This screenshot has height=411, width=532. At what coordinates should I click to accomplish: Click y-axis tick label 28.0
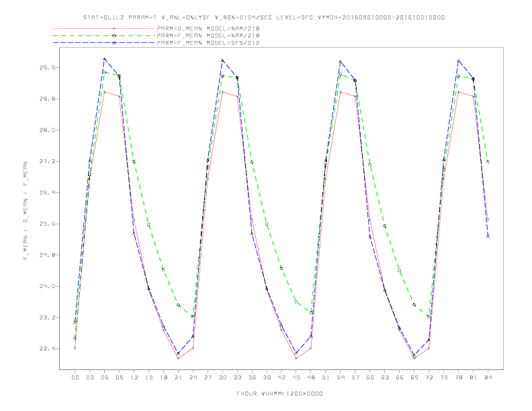[47, 130]
